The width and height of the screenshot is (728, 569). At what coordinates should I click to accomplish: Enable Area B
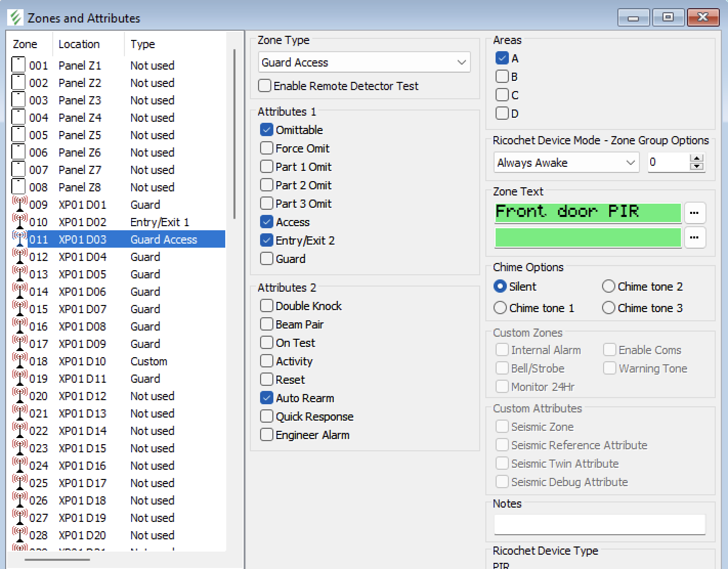coord(502,76)
